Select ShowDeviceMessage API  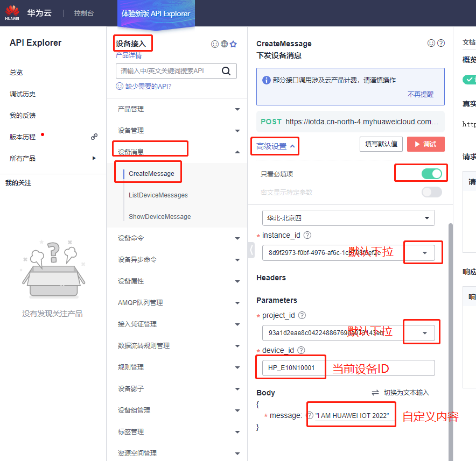coord(160,217)
